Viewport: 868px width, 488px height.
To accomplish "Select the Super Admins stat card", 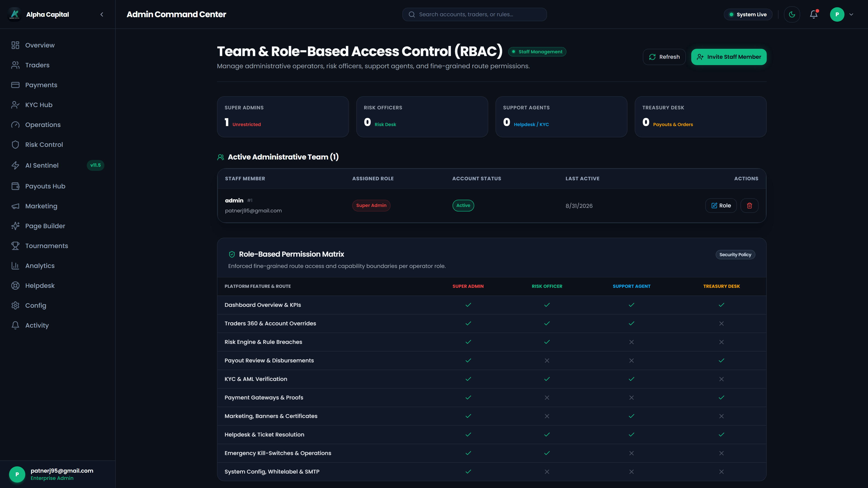I will [x=283, y=117].
